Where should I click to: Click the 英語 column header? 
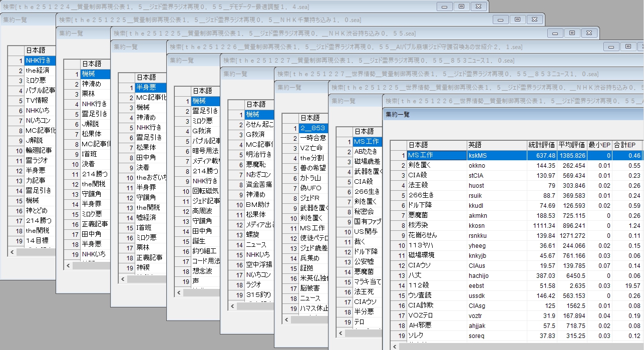496,145
